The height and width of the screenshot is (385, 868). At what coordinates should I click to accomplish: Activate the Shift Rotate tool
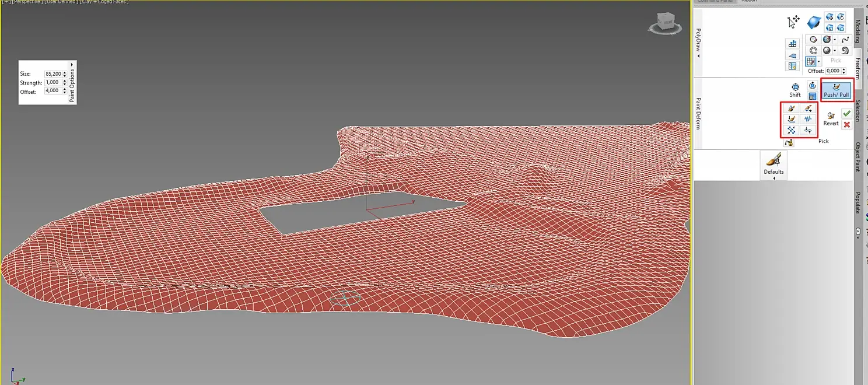coord(813,85)
